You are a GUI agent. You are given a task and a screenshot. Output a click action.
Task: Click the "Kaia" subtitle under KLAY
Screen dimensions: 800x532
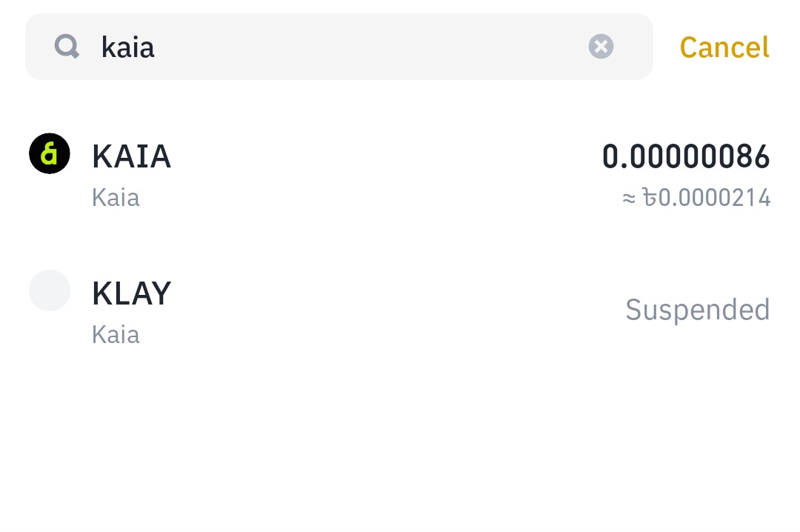coord(116,334)
